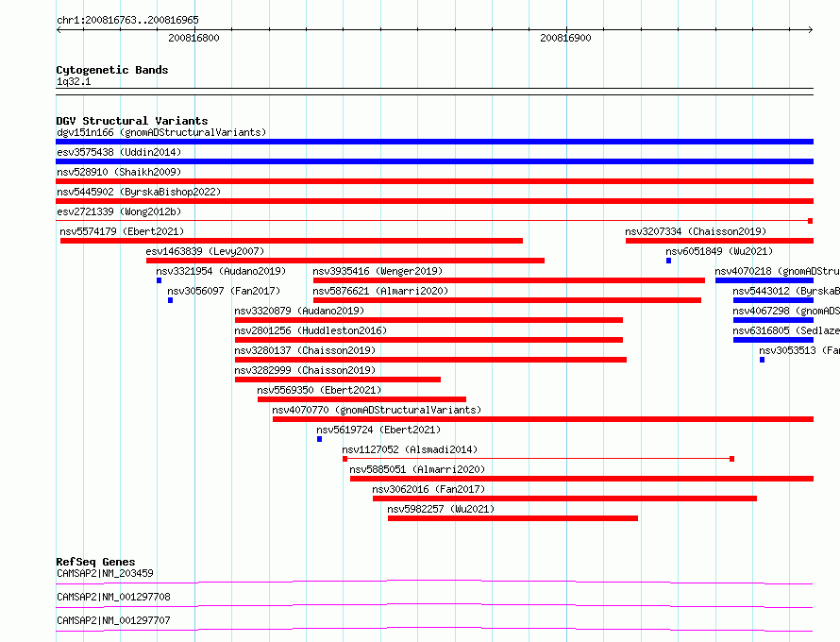Click the red bar under nsv5569350

(361, 399)
